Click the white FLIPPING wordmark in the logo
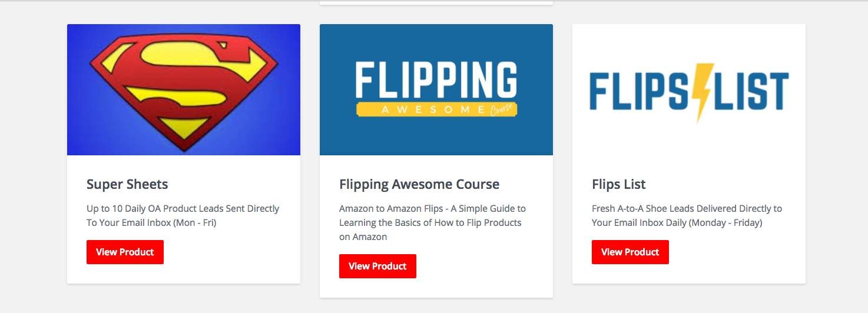Image resolution: width=868 pixels, height=313 pixels. click(x=436, y=79)
